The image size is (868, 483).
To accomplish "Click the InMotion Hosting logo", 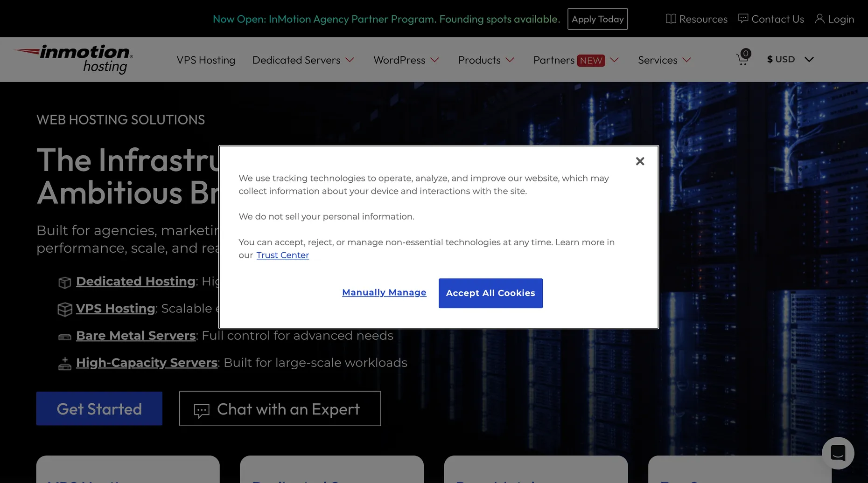I will pos(74,59).
